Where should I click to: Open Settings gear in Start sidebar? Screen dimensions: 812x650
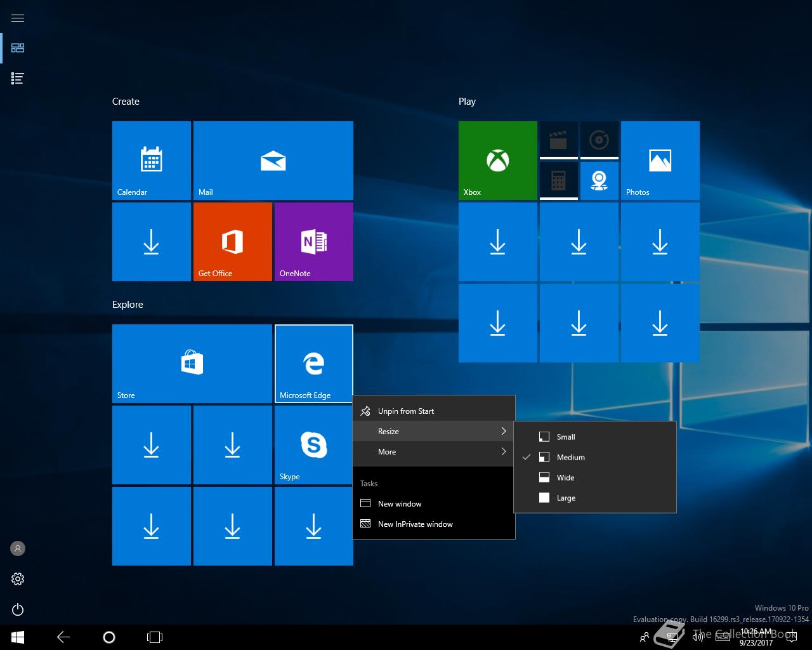pyautogui.click(x=18, y=579)
